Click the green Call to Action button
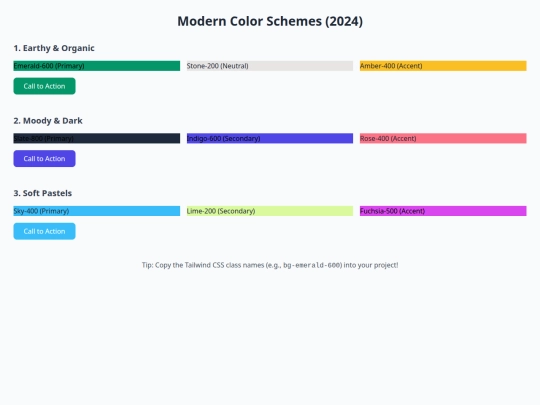 (44, 86)
